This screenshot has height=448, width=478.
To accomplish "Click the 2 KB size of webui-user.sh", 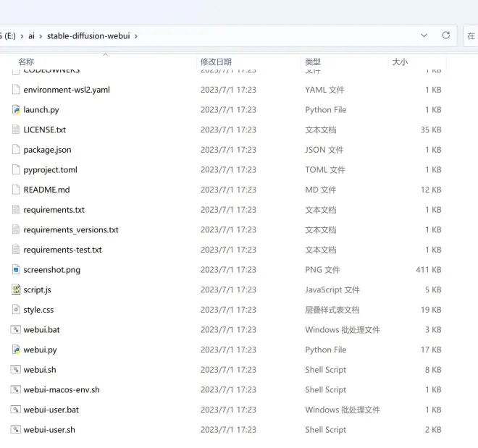I will tap(433, 429).
